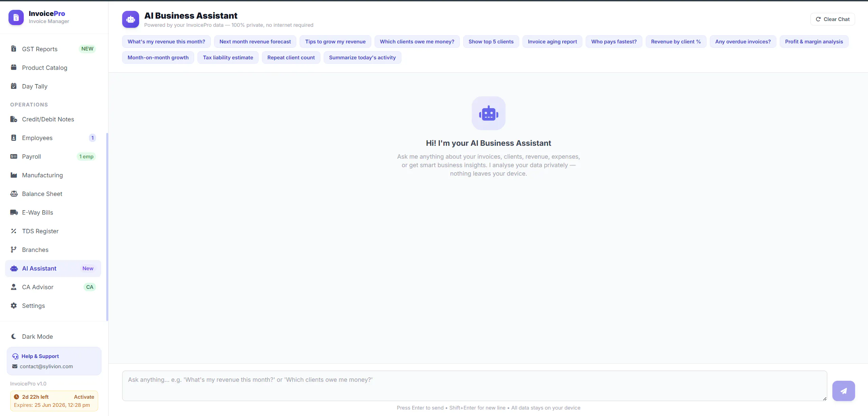Screen dimensions: 868x416
Task: Click the TDS Register percent icon
Action: pyautogui.click(x=14, y=231)
